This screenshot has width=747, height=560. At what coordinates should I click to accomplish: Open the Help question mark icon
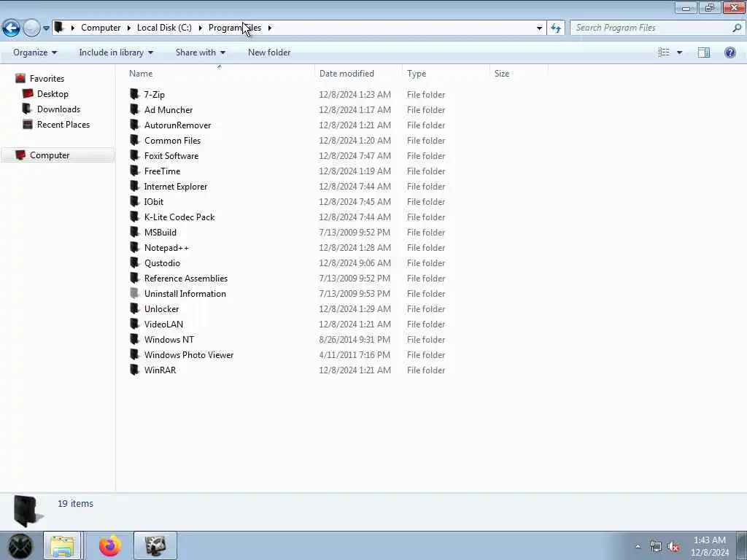click(x=729, y=52)
